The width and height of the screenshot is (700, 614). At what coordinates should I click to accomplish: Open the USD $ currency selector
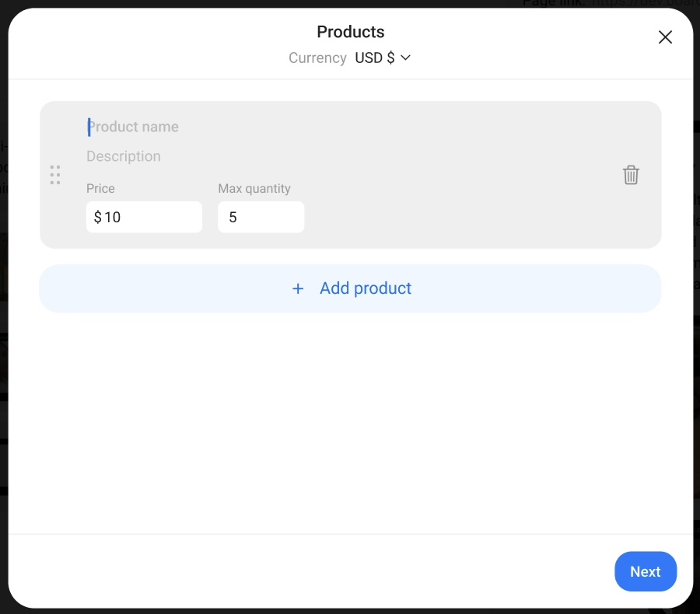(383, 58)
